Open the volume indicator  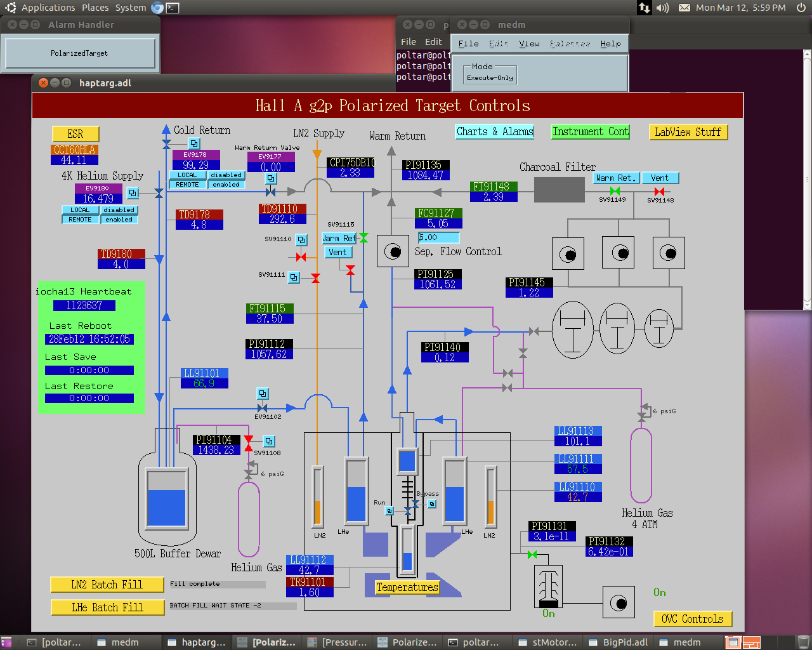[x=663, y=8]
